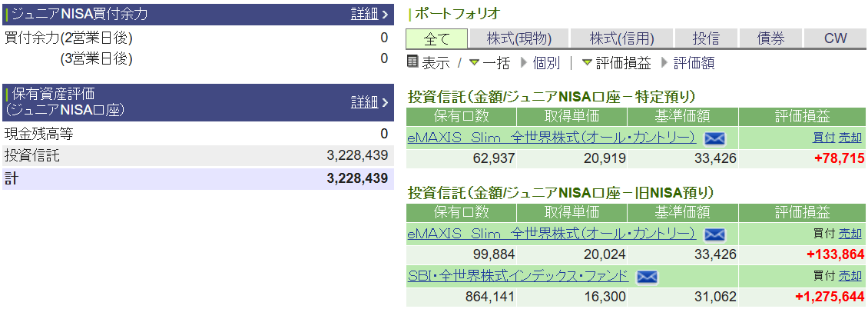Click the mail icon beside eMAXIS Slim in 旧NISA預り
This screenshot has width=868, height=309.
[x=714, y=234]
